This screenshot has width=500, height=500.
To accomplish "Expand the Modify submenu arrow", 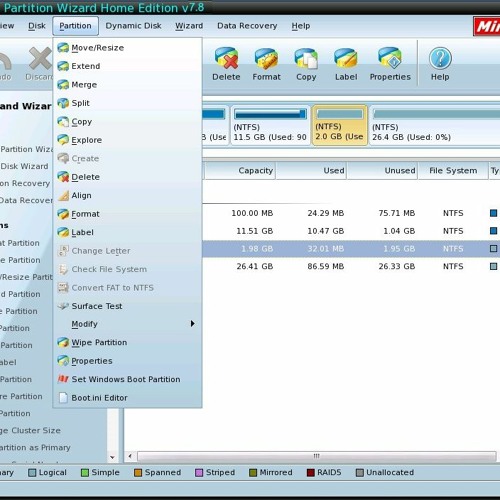I will click(x=192, y=324).
